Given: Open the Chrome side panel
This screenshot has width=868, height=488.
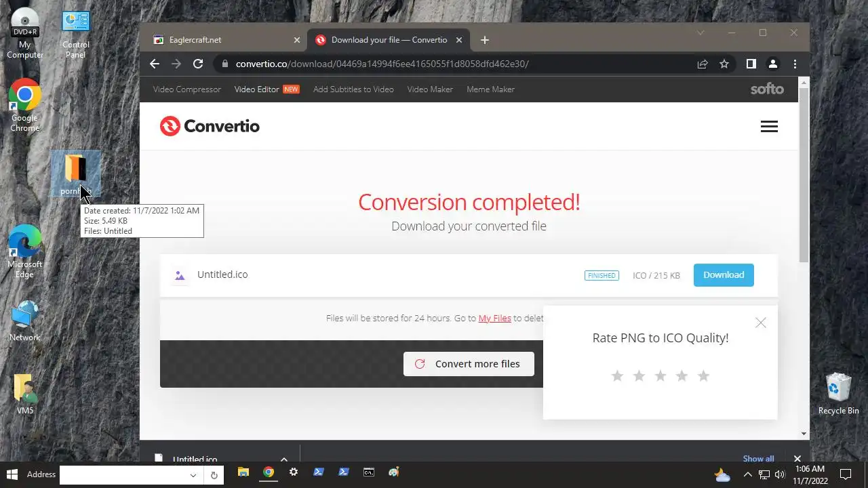Looking at the screenshot, I should click(x=751, y=64).
